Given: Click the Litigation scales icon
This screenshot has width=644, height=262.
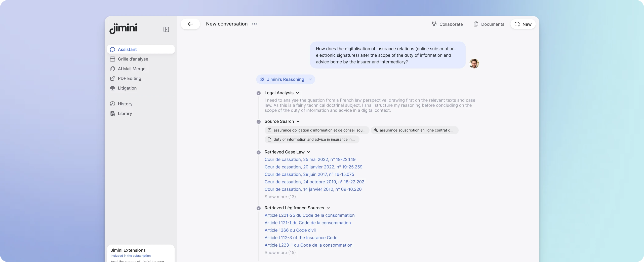Looking at the screenshot, I should (x=112, y=88).
